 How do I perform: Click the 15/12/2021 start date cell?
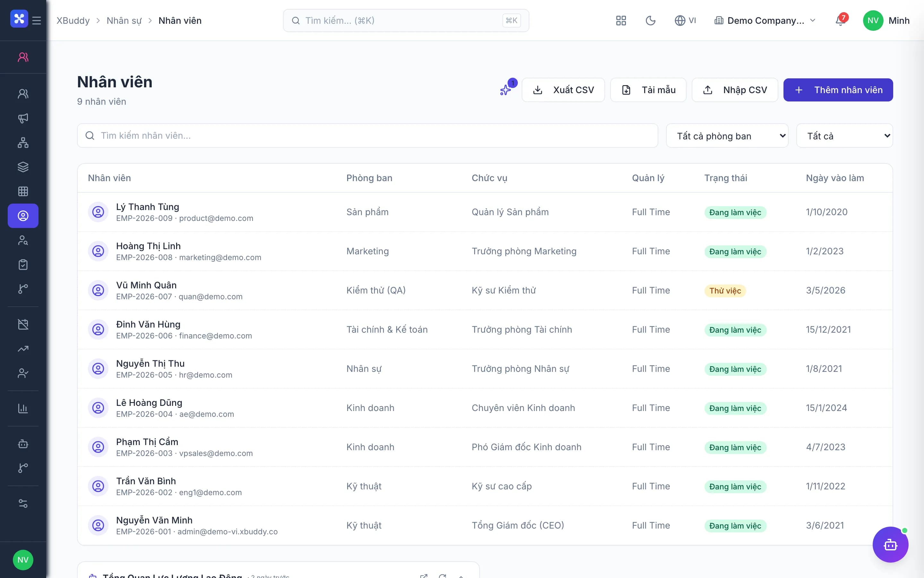pyautogui.click(x=828, y=329)
